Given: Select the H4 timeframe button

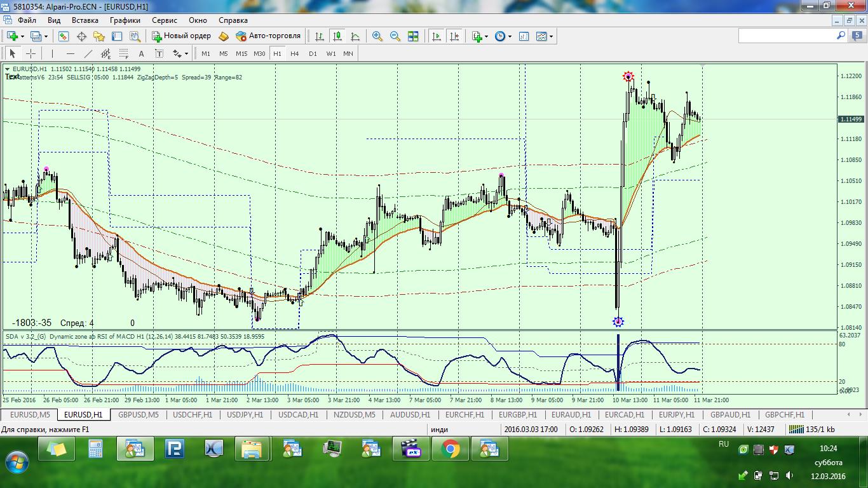Looking at the screenshot, I should pyautogui.click(x=294, y=54).
